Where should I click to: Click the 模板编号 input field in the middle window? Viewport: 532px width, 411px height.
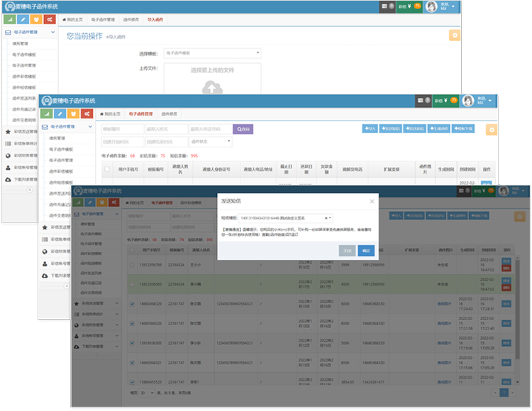[x=121, y=129]
